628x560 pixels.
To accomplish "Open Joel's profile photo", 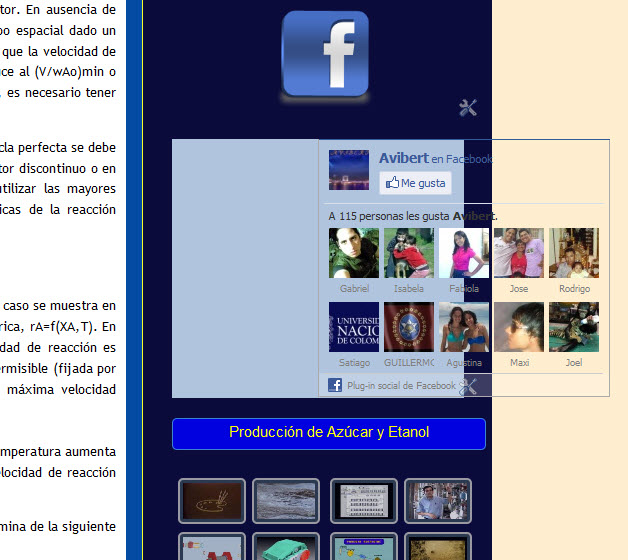I will tap(574, 327).
